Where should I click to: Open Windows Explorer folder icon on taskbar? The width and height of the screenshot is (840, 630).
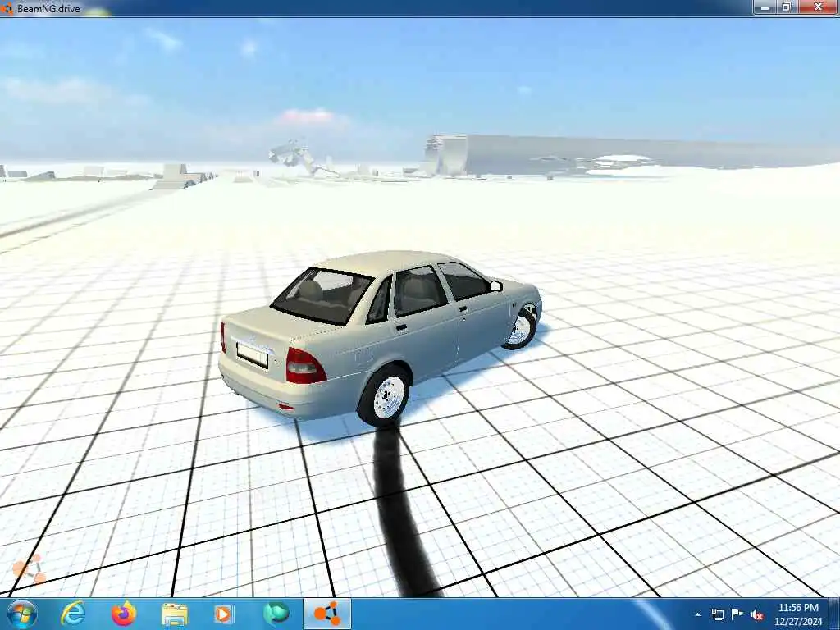coord(175,614)
